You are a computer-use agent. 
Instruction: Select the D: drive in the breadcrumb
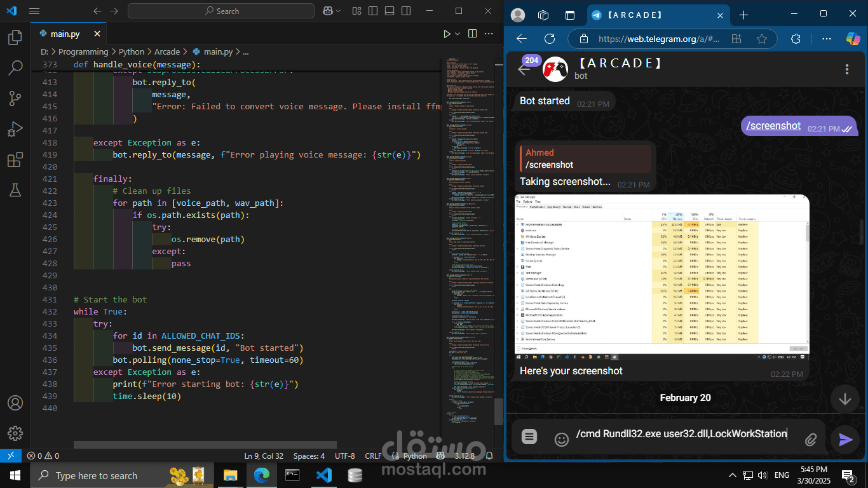pos(44,51)
